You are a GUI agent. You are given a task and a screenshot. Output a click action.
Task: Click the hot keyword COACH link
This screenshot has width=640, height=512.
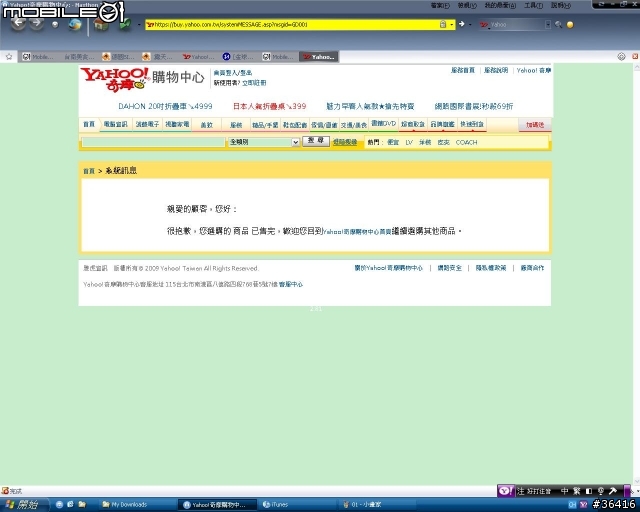click(466, 142)
